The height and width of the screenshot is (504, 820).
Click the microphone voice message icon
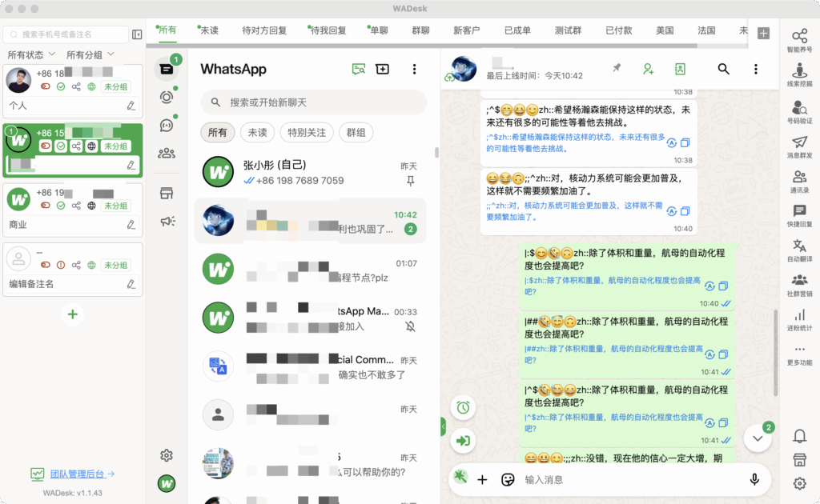[754, 479]
